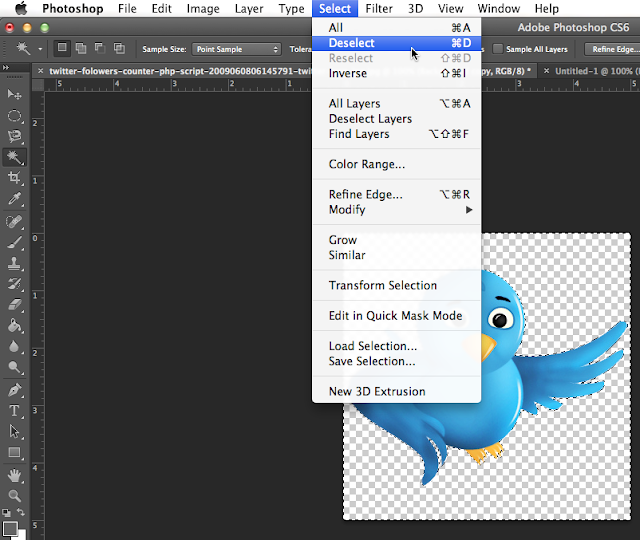Click Add to Selection mode icon
Viewport: 640px width, 540px height.
pyautogui.click(x=81, y=49)
